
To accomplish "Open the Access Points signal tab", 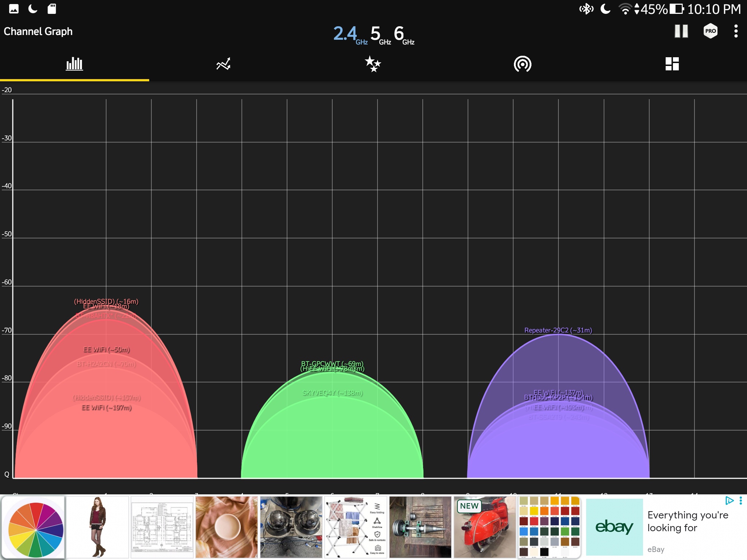I will pos(522,64).
